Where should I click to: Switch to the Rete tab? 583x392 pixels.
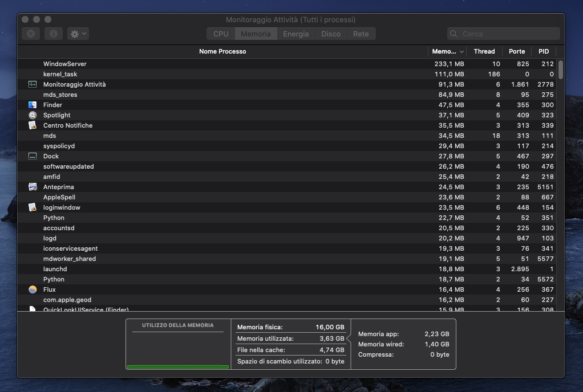[x=361, y=34]
